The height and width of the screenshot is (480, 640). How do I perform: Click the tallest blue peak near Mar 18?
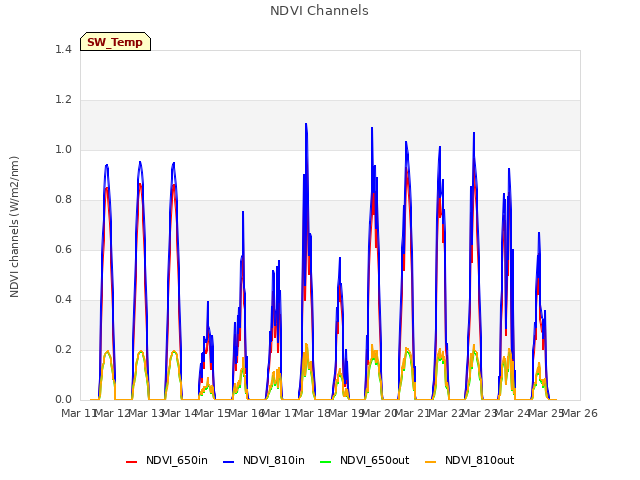(306, 124)
